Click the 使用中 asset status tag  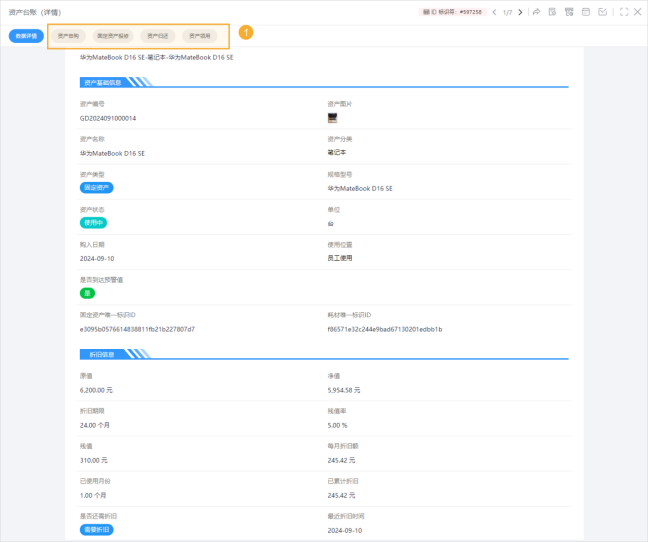93,223
